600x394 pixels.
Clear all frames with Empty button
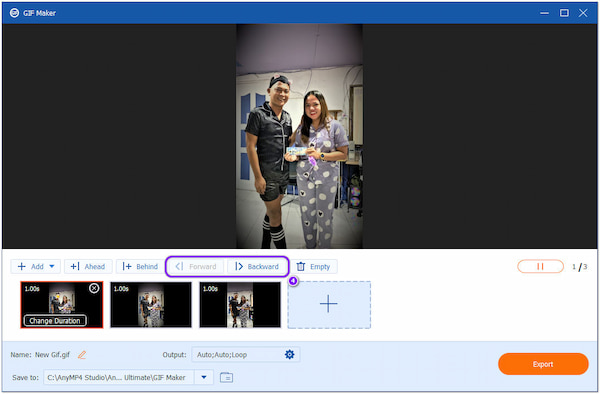(x=314, y=267)
